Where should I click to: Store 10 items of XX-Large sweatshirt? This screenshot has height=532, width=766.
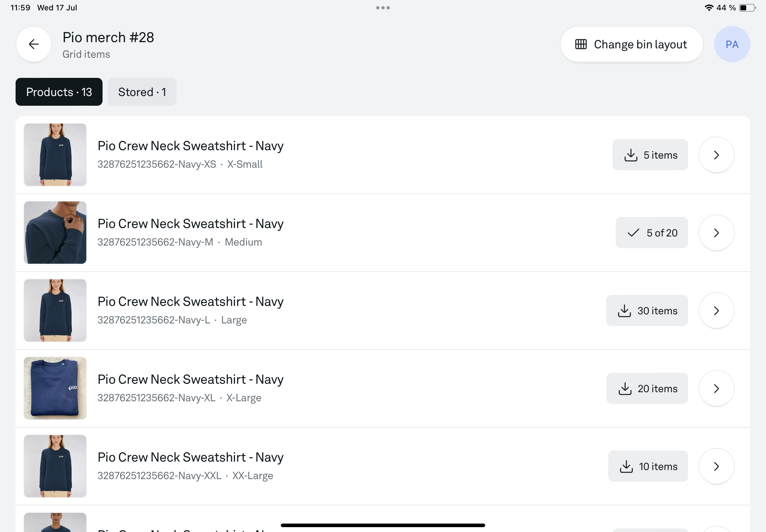click(x=648, y=466)
